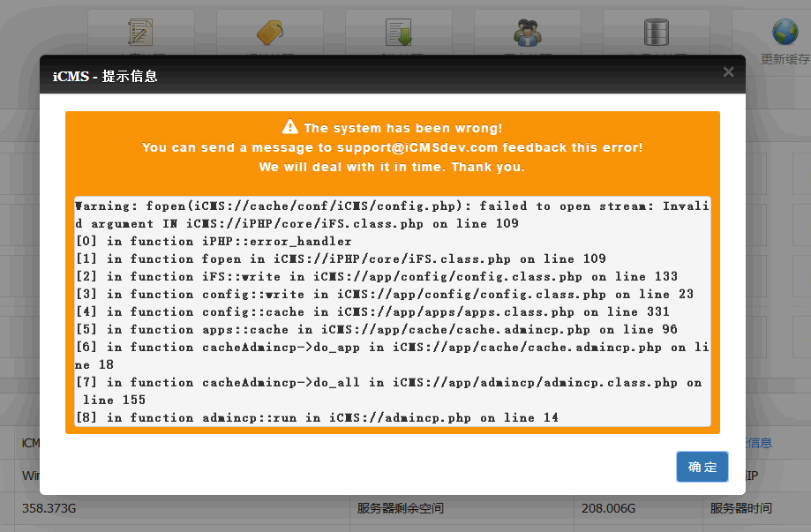Click stack trace line [2] iFS::write
Viewport: 811px width, 532px height.
point(377,277)
